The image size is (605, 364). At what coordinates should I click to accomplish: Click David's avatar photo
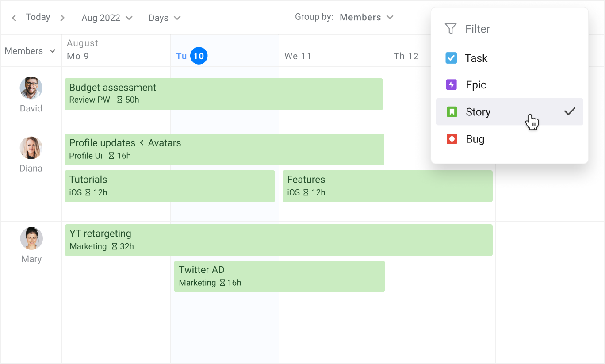pos(31,88)
